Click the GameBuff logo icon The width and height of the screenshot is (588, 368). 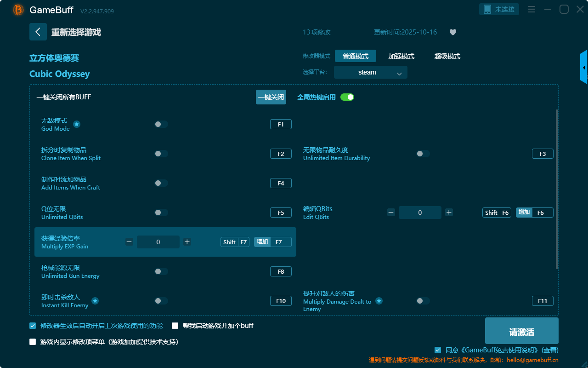pos(18,10)
